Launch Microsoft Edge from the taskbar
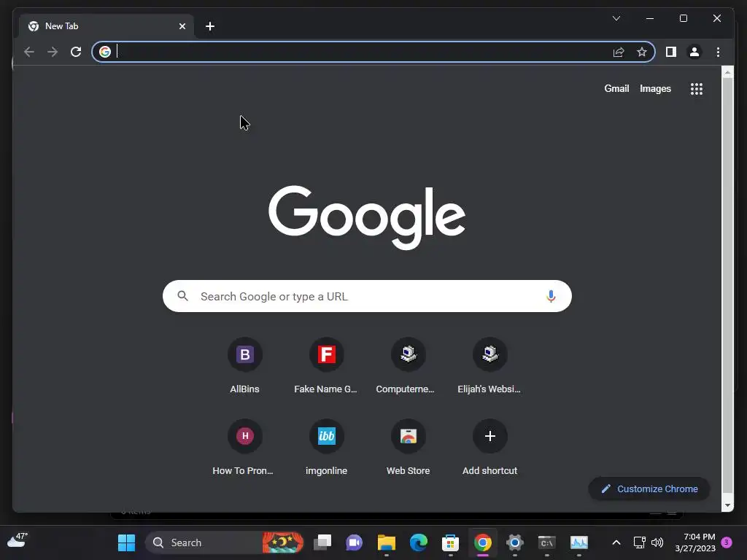 point(418,542)
